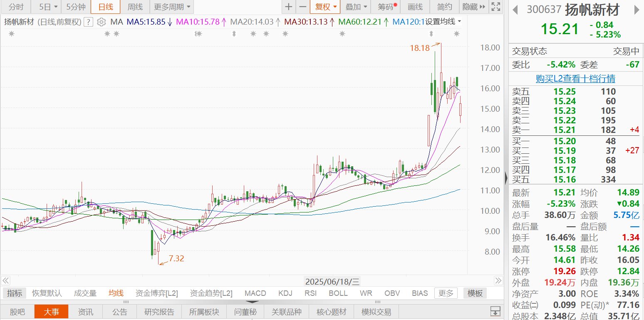
Task: Open 股吧 forum tab
Action: click(17, 312)
